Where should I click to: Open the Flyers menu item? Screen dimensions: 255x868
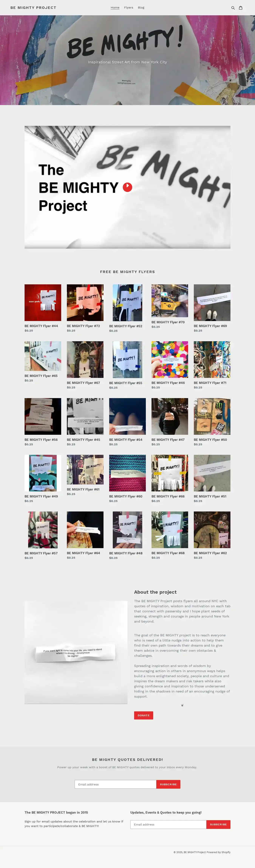(x=129, y=7)
